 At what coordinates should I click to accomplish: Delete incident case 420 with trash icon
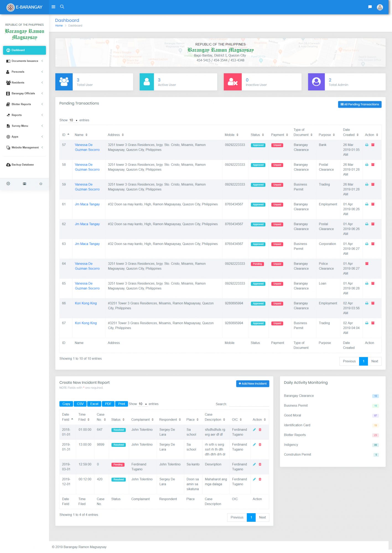point(260,479)
